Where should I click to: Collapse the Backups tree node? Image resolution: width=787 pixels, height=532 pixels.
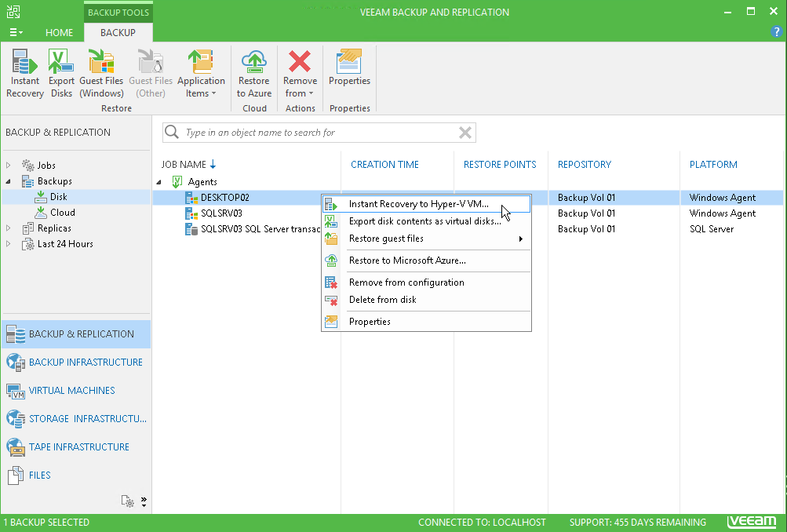click(x=8, y=181)
